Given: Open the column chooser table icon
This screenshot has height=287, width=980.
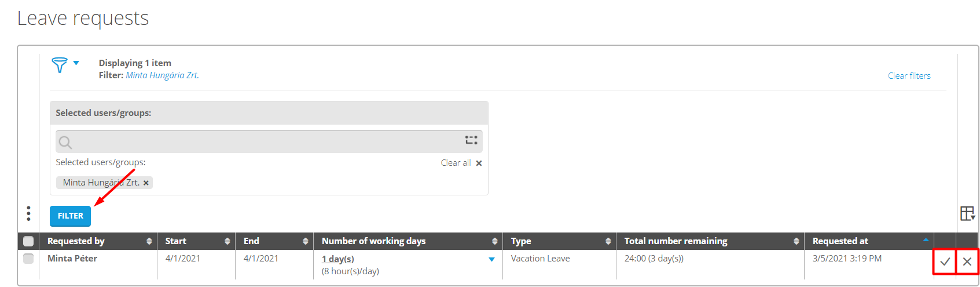Looking at the screenshot, I should click(967, 213).
